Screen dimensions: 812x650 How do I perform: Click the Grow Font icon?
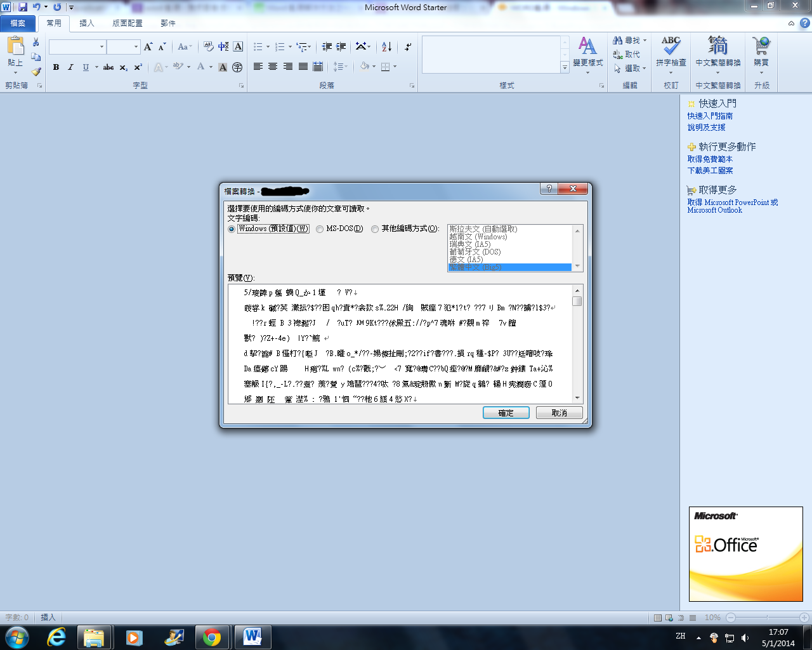148,47
